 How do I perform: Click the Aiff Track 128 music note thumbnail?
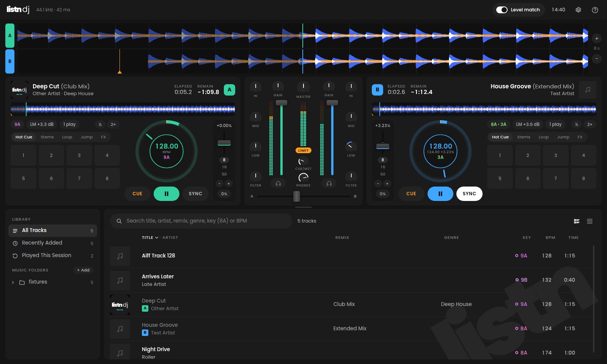tap(120, 256)
